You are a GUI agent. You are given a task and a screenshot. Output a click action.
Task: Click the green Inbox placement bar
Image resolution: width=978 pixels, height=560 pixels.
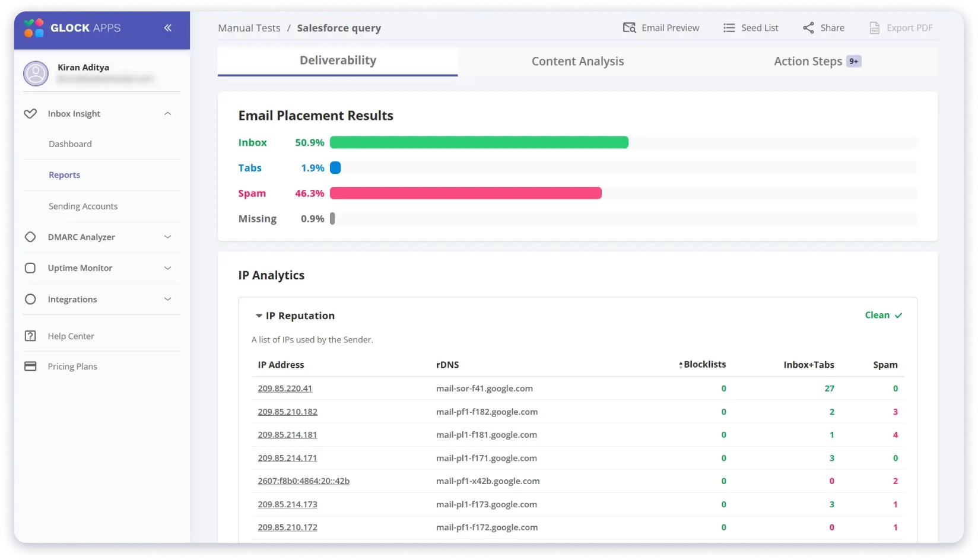478,142
